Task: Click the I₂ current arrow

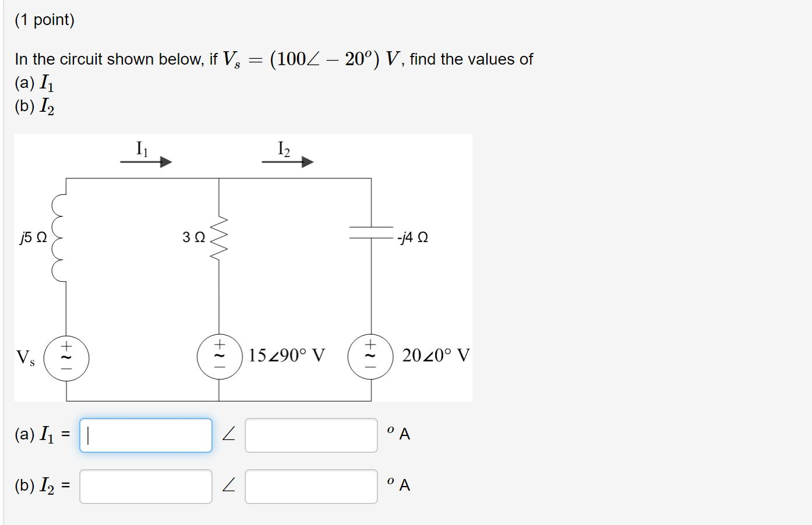Action: (x=288, y=161)
